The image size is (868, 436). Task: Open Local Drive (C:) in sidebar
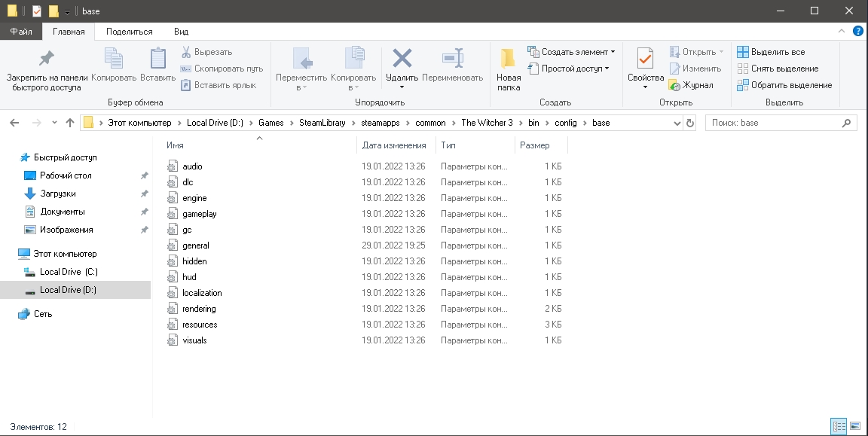point(68,272)
